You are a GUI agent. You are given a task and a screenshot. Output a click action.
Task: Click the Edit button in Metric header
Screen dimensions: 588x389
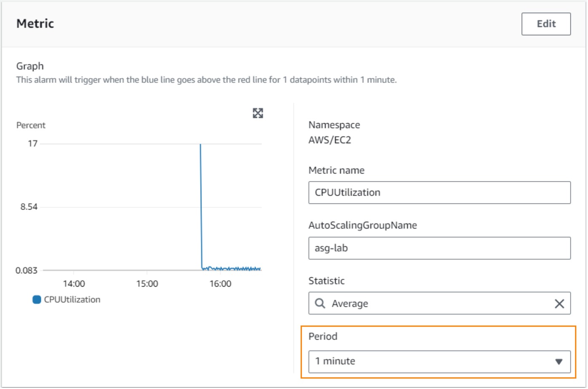547,24
